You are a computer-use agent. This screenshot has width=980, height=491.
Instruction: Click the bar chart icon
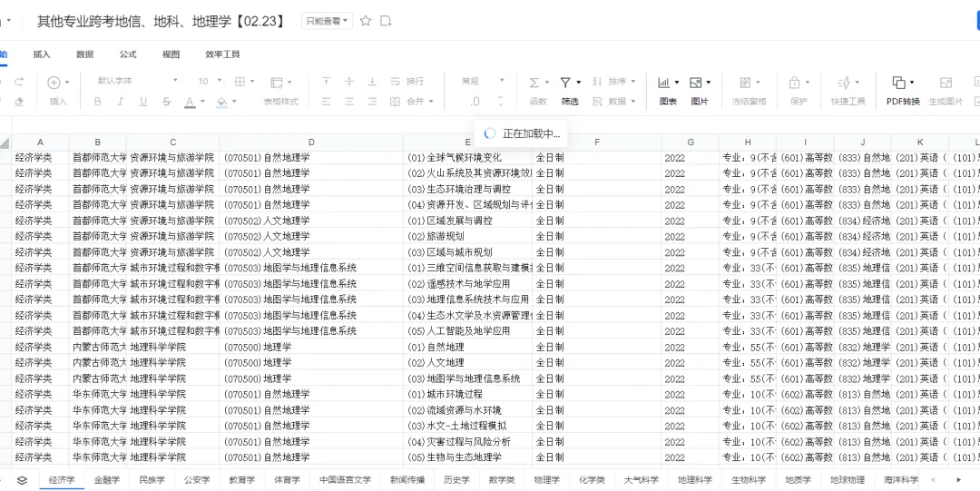pos(663,82)
